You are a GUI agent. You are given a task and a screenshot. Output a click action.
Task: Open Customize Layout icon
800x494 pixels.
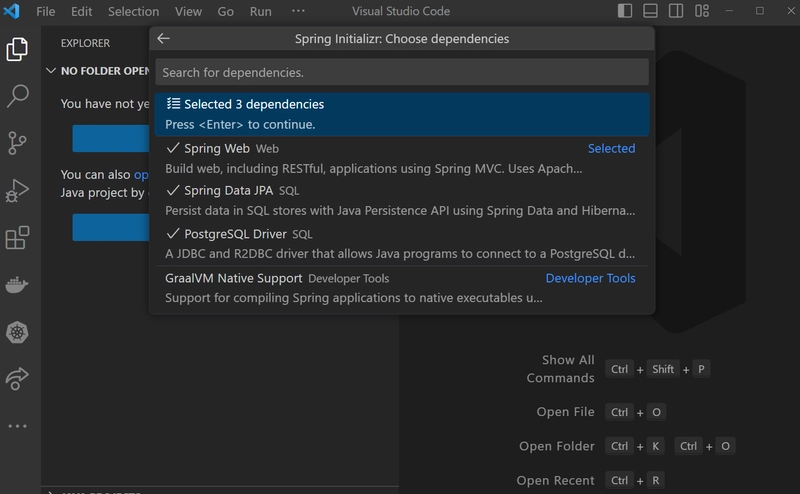tap(702, 11)
